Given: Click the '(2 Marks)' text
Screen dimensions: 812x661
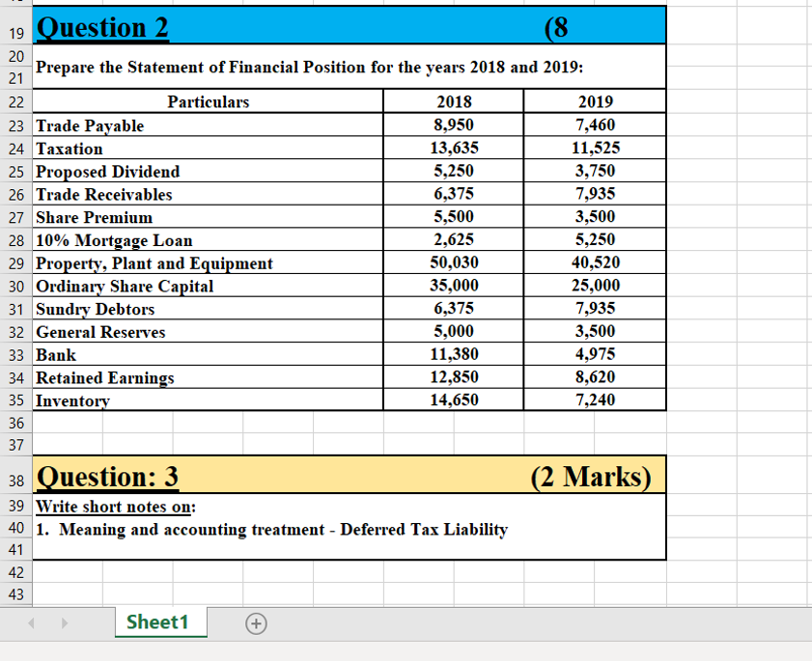Looking at the screenshot, I should (591, 477).
